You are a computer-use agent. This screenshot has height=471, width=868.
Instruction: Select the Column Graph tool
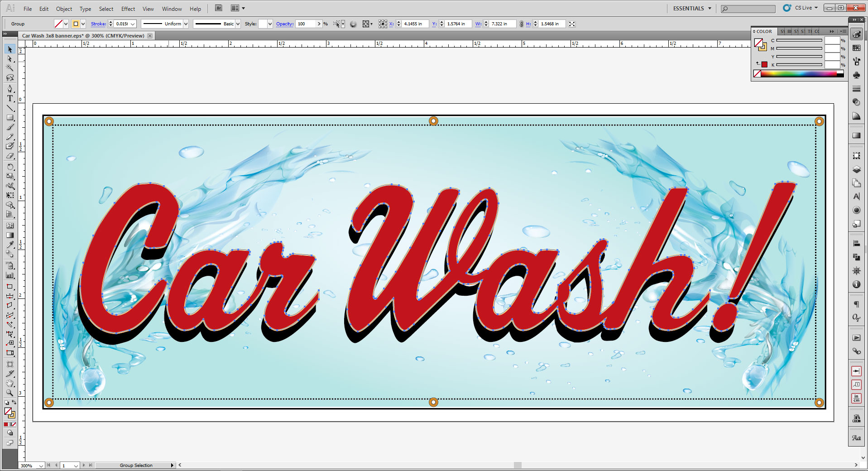pyautogui.click(x=10, y=275)
